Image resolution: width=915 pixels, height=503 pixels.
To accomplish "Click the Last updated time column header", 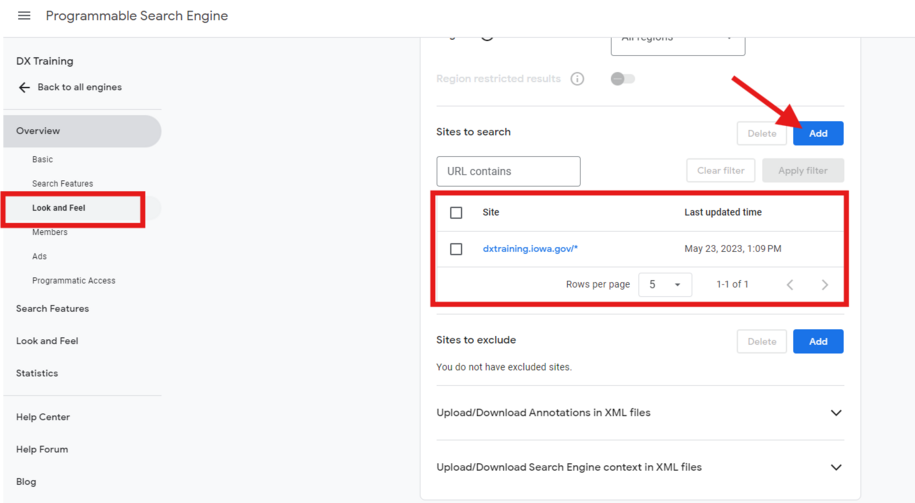I will pos(723,212).
